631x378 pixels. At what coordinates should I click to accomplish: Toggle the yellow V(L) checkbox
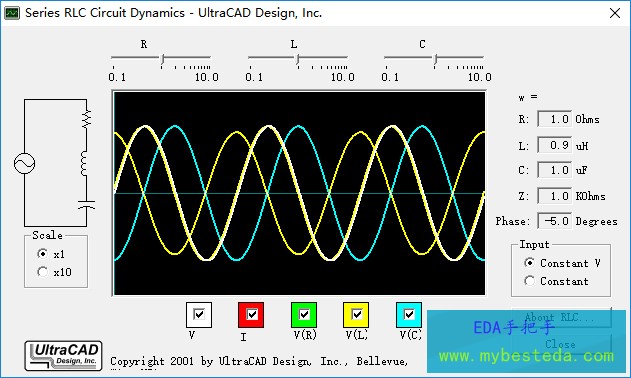356,314
